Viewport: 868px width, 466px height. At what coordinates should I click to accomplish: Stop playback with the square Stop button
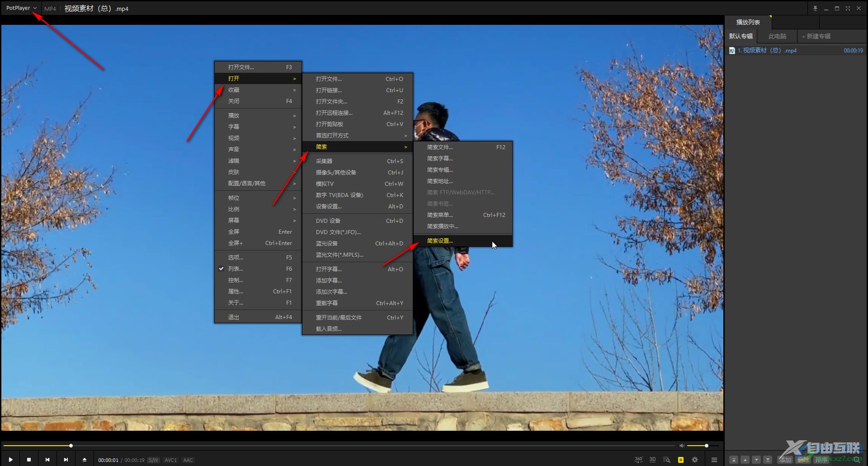[x=29, y=460]
